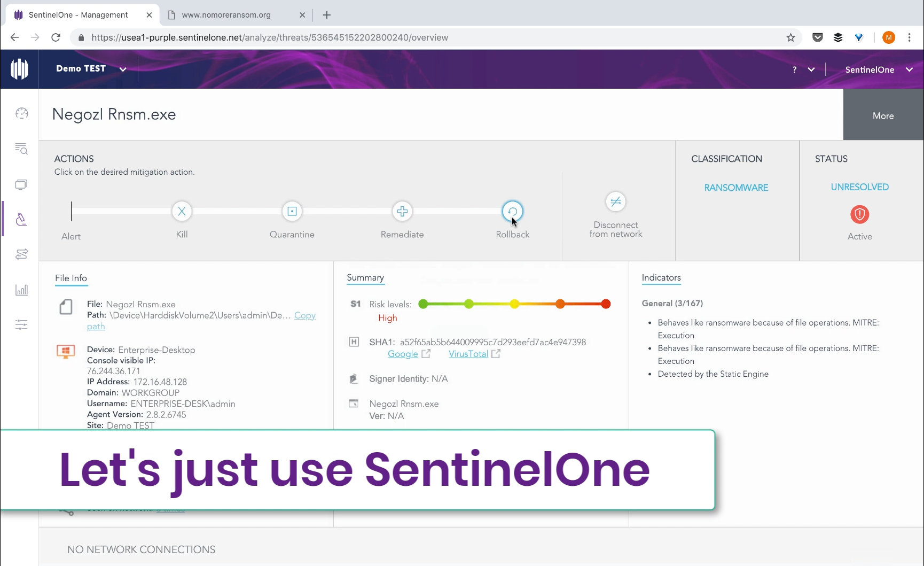
Task: Click the red high-risk level dot
Action: coord(605,304)
